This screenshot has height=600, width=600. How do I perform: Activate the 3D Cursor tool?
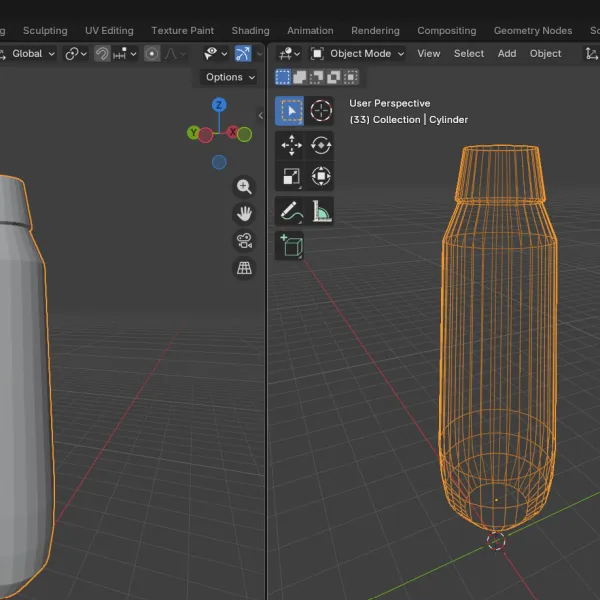(x=321, y=111)
